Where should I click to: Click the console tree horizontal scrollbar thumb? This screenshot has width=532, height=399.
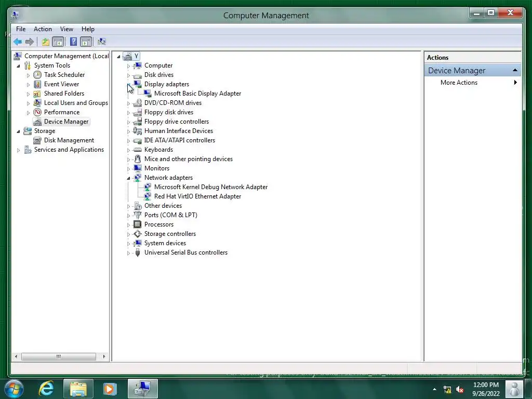point(59,356)
